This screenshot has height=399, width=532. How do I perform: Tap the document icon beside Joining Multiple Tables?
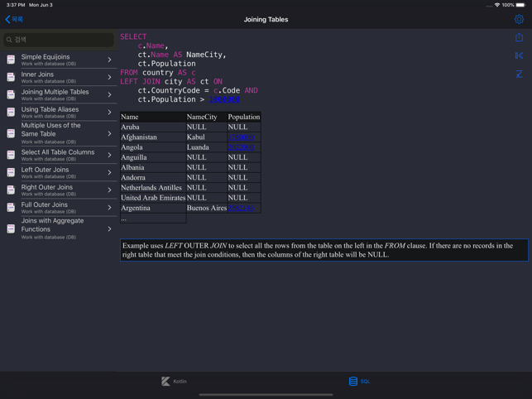coord(11,94)
